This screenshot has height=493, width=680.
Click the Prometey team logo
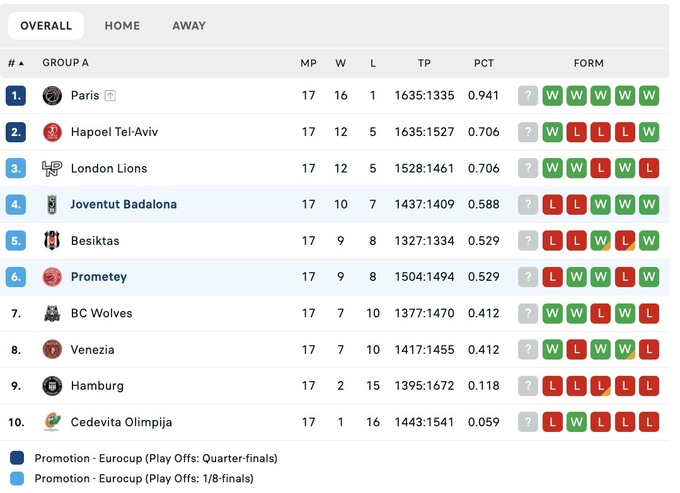click(52, 277)
